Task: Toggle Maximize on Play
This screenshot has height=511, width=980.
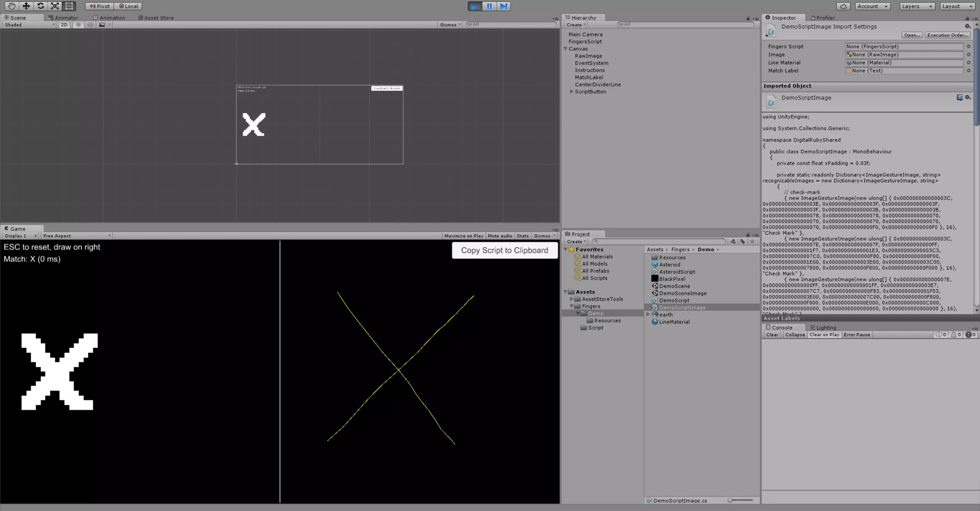Action: pyautogui.click(x=463, y=236)
